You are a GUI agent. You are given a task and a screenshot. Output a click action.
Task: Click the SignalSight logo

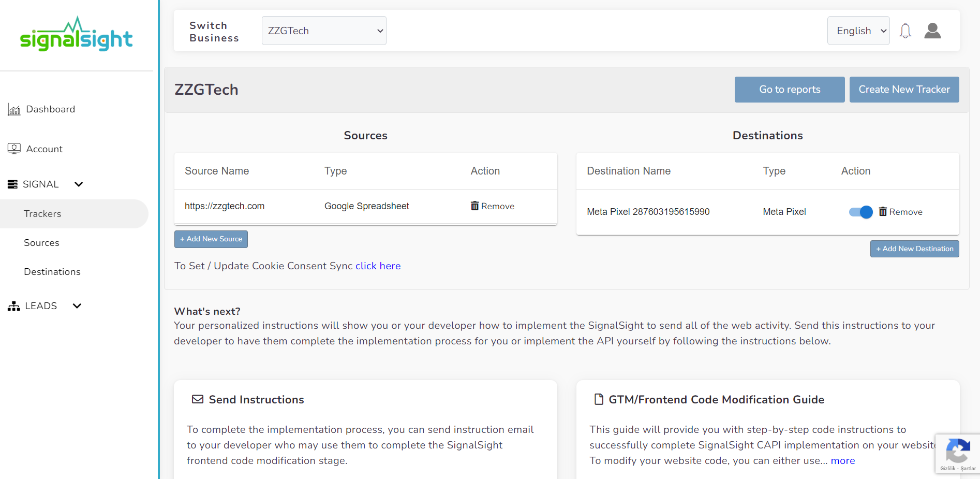tap(77, 34)
